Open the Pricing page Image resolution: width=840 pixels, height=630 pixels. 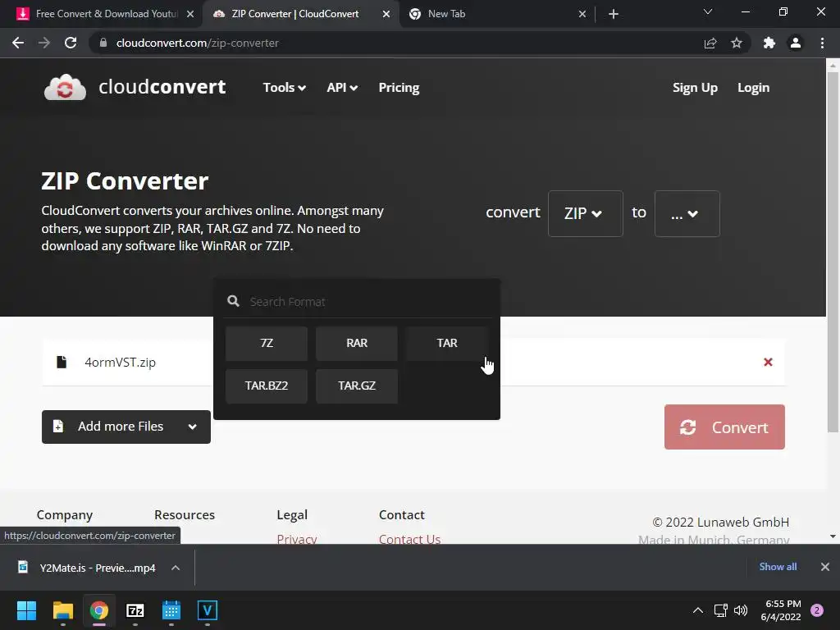(x=399, y=87)
